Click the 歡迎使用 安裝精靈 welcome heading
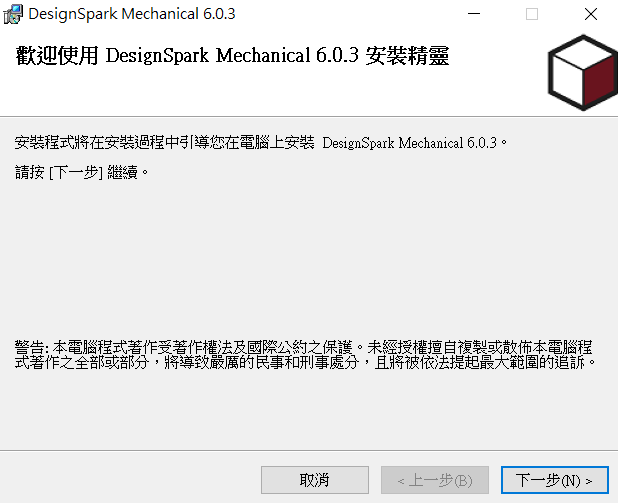This screenshot has height=503, width=618. pos(232,56)
